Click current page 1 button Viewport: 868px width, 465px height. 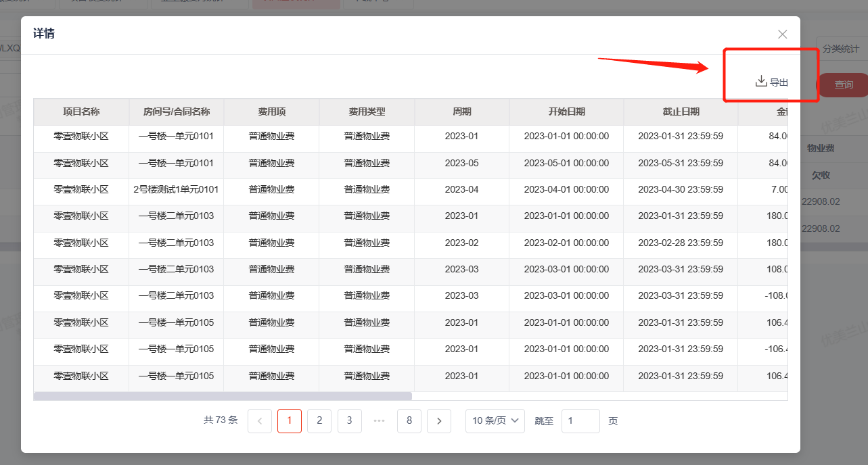click(x=290, y=421)
